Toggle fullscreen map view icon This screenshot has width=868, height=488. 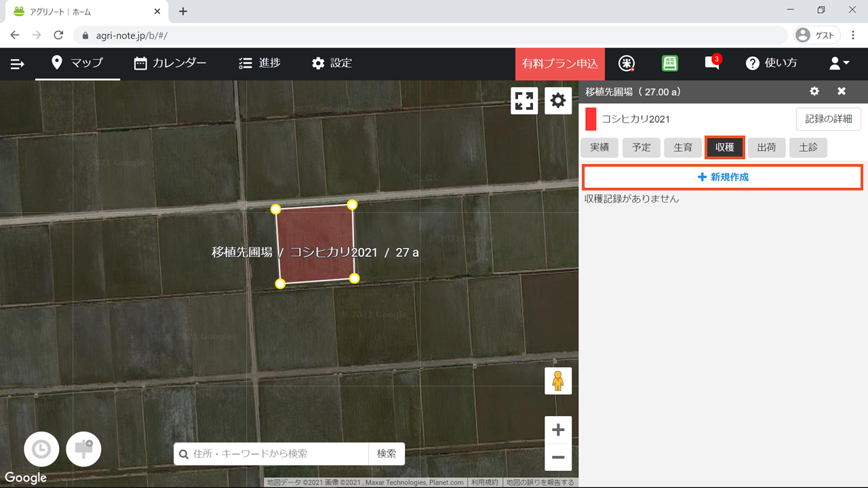(524, 101)
